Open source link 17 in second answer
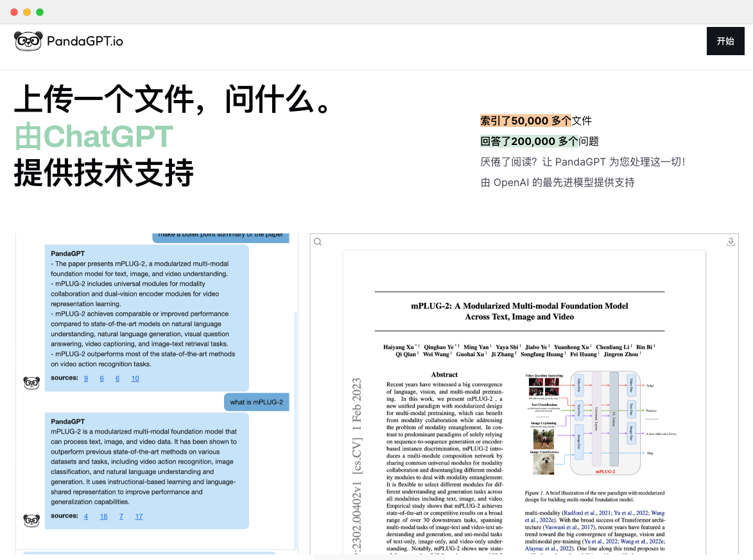The height and width of the screenshot is (560, 753). point(139,516)
